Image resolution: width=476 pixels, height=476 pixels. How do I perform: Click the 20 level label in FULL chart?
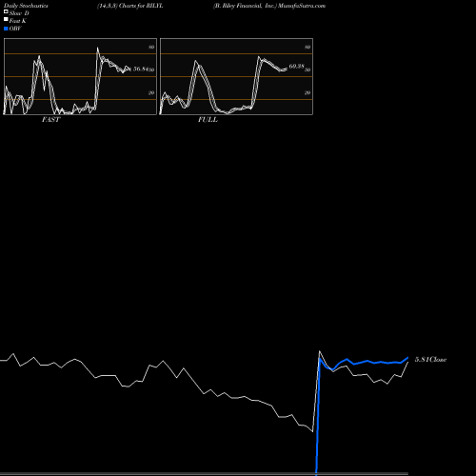point(307,92)
